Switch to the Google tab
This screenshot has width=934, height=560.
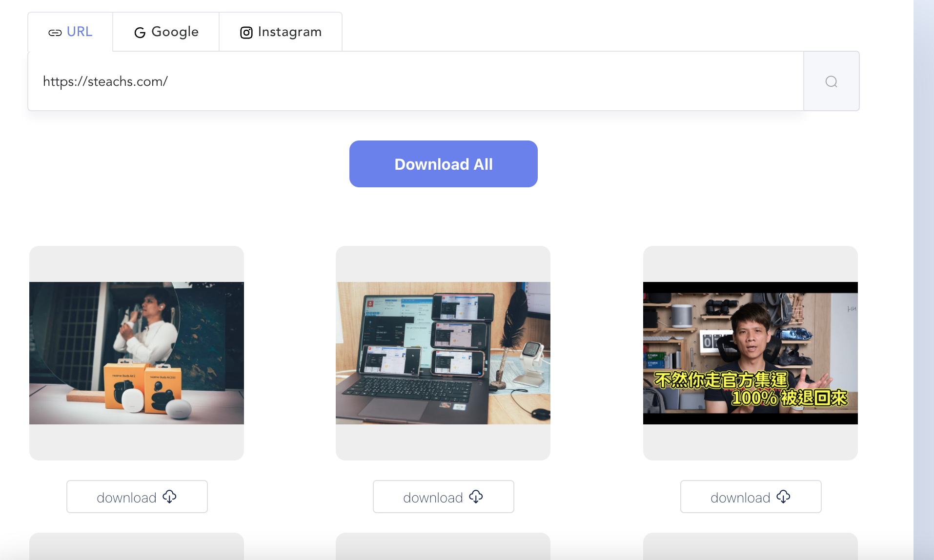tap(166, 32)
